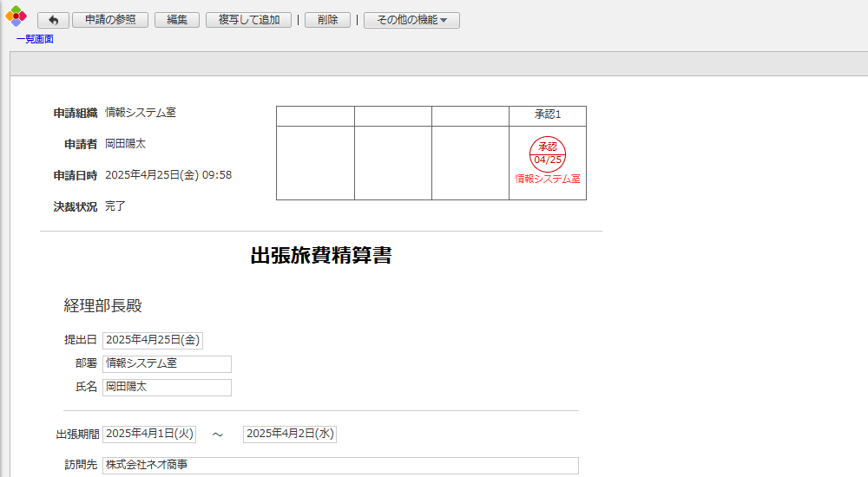
Task: Return via the 一覧画面 link
Action: coord(35,39)
